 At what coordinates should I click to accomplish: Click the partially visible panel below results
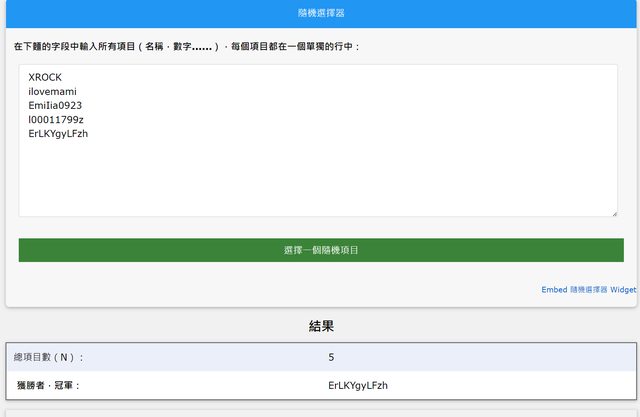pos(320,412)
